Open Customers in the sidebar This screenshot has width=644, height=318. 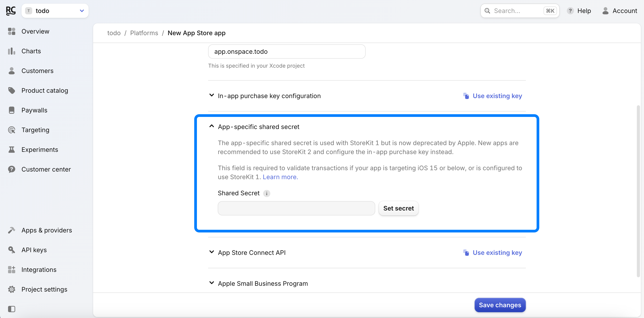(37, 71)
